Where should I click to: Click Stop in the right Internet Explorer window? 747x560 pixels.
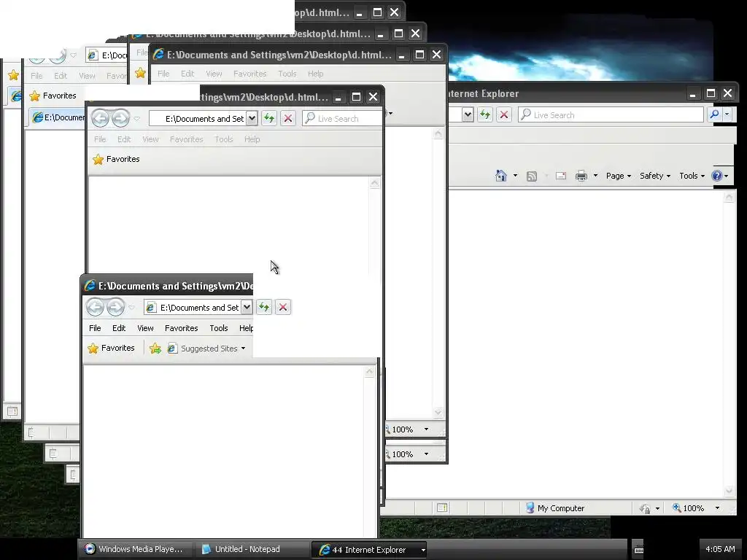click(504, 114)
